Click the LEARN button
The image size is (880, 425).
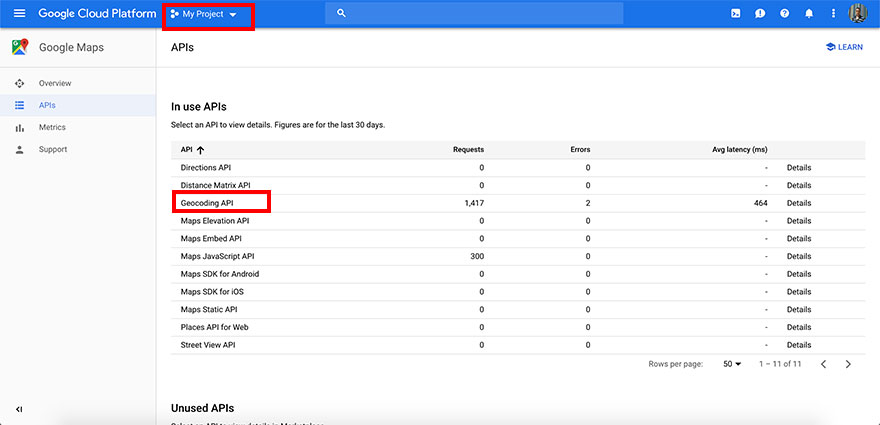843,47
